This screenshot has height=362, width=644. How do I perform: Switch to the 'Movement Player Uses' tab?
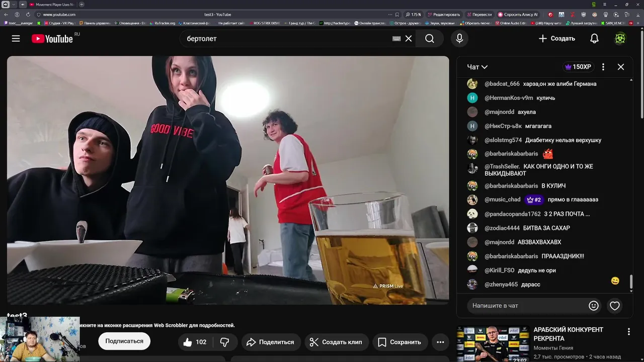point(52,5)
